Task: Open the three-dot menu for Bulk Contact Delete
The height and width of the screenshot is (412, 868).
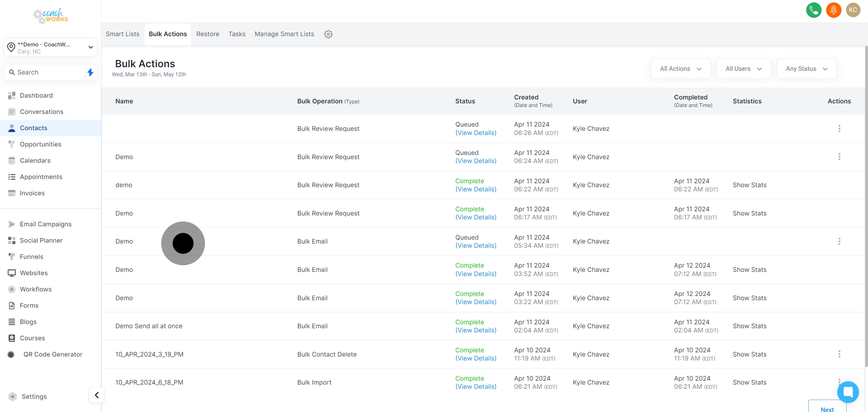Action: tap(839, 354)
